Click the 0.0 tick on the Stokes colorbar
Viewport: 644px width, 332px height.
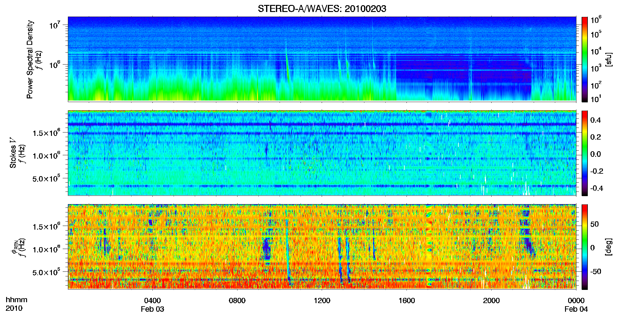[595, 154]
